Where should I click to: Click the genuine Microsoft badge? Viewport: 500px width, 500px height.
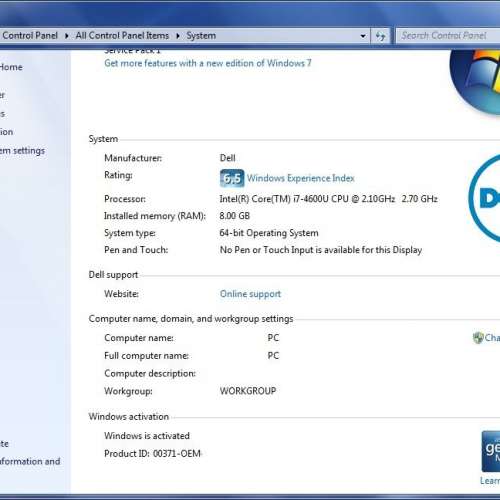[491, 451]
